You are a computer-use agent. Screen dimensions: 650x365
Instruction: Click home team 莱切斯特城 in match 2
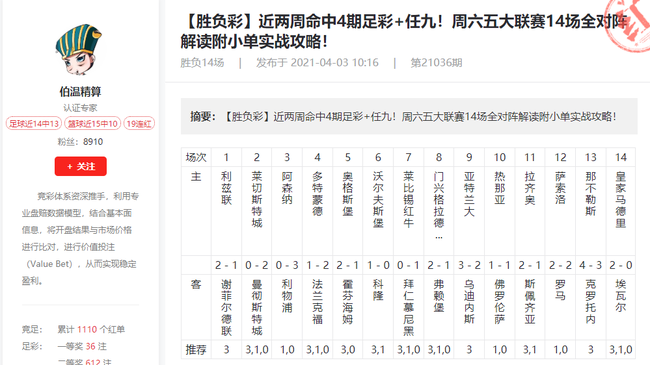pos(257,200)
